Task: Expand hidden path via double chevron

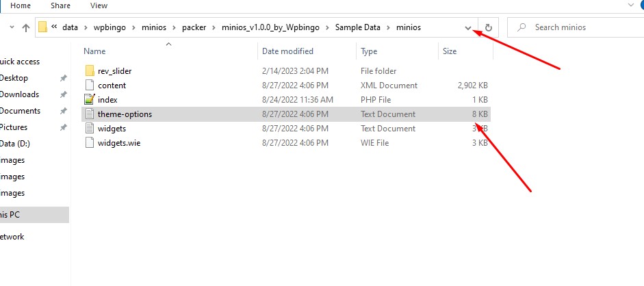Action: coord(54,27)
